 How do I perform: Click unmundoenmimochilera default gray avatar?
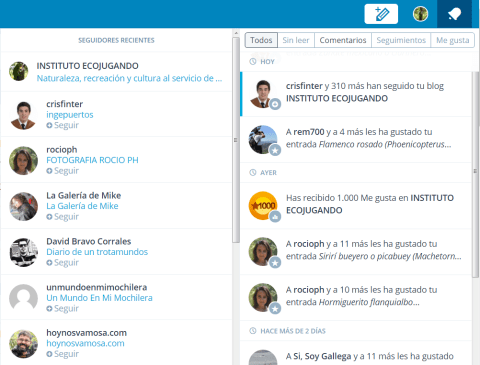pos(23,298)
